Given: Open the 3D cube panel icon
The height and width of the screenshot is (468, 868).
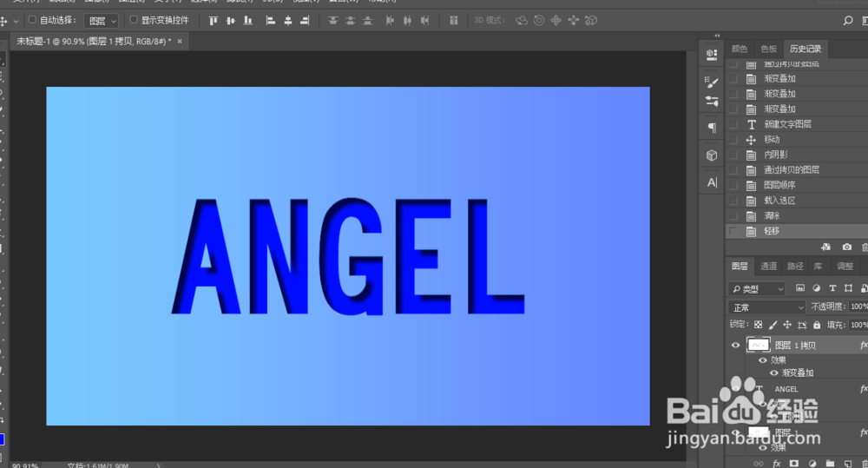Looking at the screenshot, I should [712, 155].
